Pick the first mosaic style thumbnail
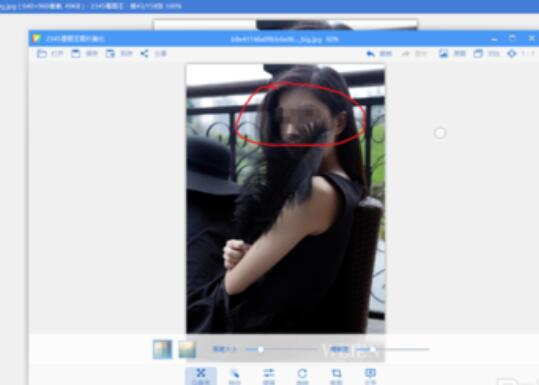The image size is (539, 385). pyautogui.click(x=162, y=349)
